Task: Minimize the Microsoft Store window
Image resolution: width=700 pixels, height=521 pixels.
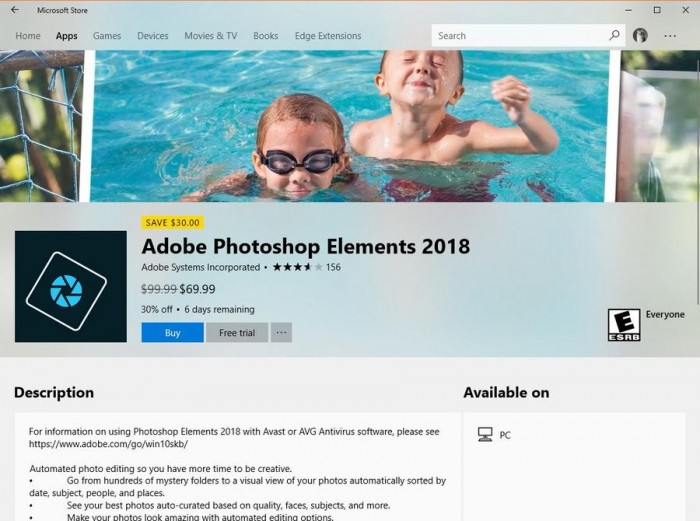Action: point(628,10)
